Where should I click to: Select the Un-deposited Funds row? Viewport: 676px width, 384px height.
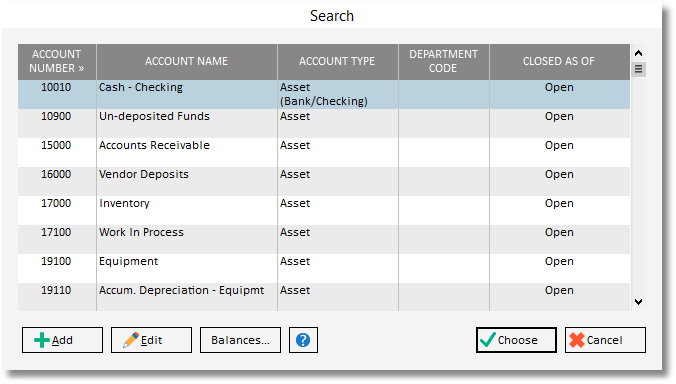[x=324, y=123]
